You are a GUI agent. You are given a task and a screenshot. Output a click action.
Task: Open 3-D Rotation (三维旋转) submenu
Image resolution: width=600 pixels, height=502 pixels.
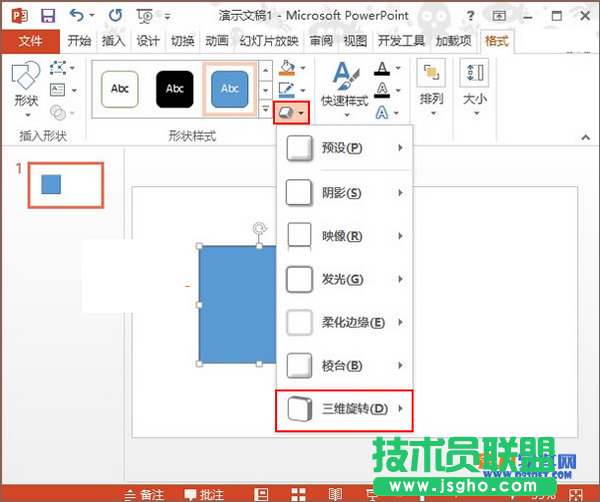pos(344,410)
